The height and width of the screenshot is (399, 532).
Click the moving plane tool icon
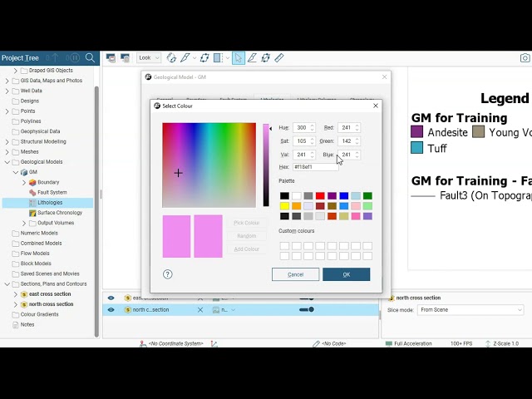click(x=266, y=58)
